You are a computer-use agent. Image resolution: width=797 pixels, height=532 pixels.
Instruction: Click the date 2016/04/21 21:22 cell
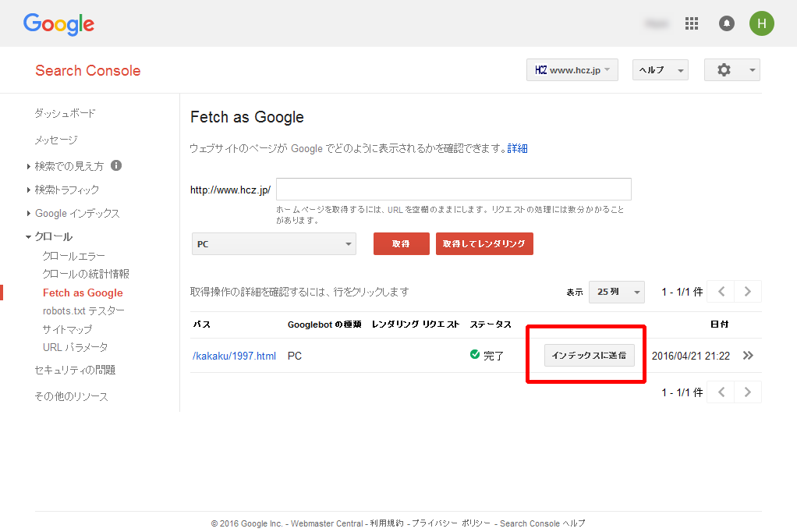tap(691, 356)
